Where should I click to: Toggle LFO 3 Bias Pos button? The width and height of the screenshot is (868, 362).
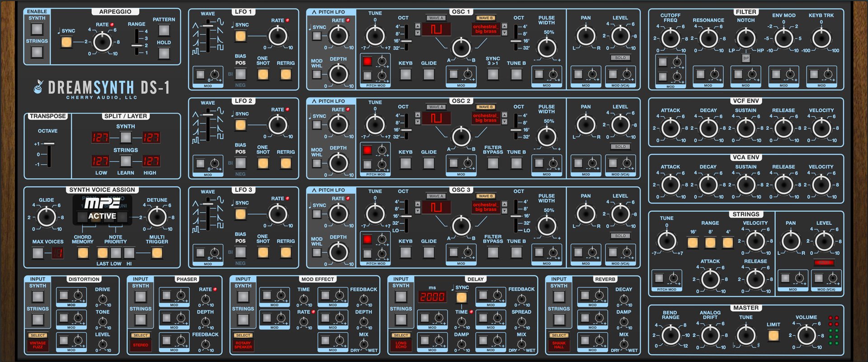pos(241,252)
